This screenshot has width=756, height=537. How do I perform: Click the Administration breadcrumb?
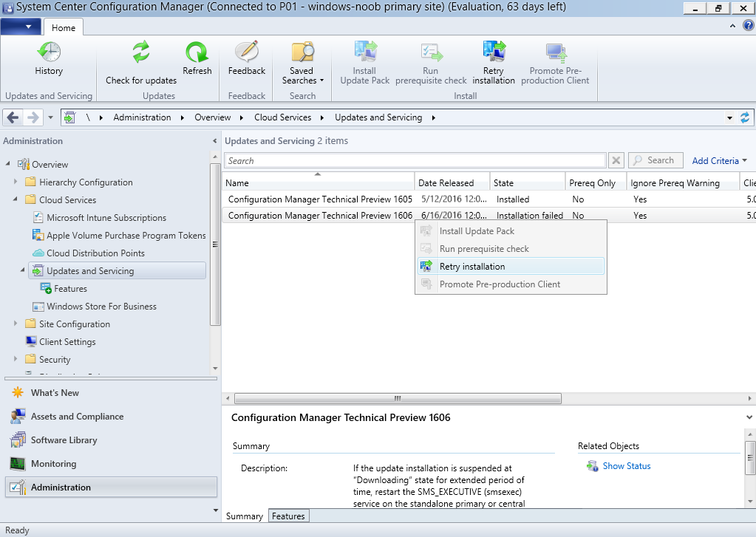pos(142,117)
